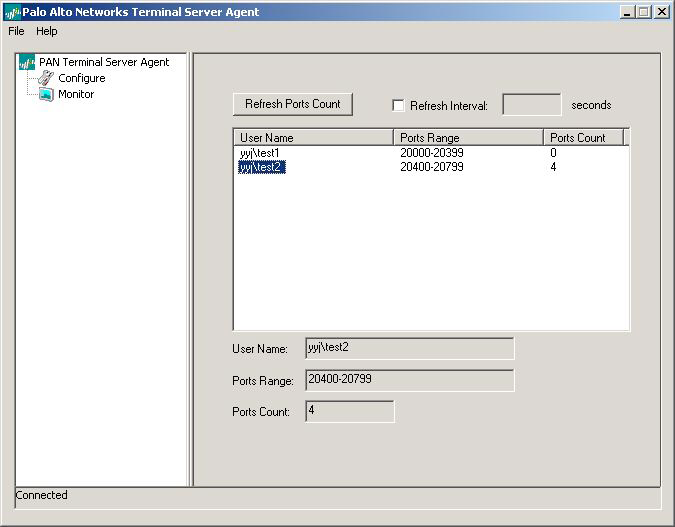Viewport: 675px width, 527px height.
Task: Enable the Refresh Interval checkbox
Action: pyautogui.click(x=399, y=106)
